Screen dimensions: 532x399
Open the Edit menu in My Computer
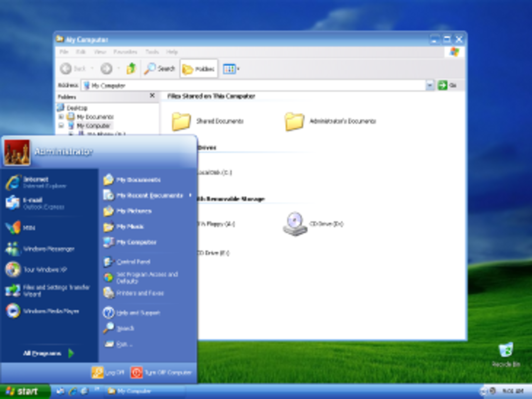(81, 52)
